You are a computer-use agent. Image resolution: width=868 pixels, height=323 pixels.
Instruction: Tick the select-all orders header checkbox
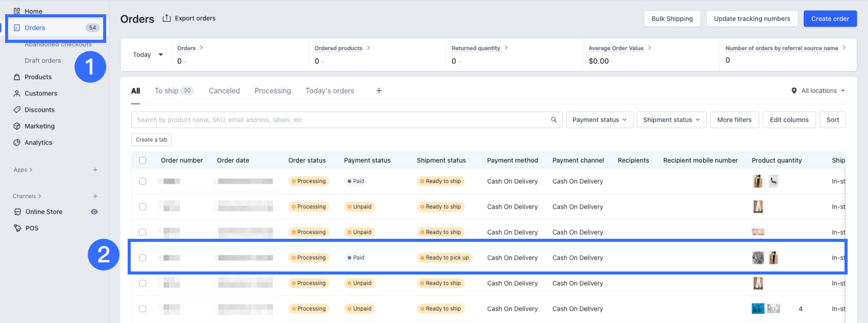coord(142,160)
